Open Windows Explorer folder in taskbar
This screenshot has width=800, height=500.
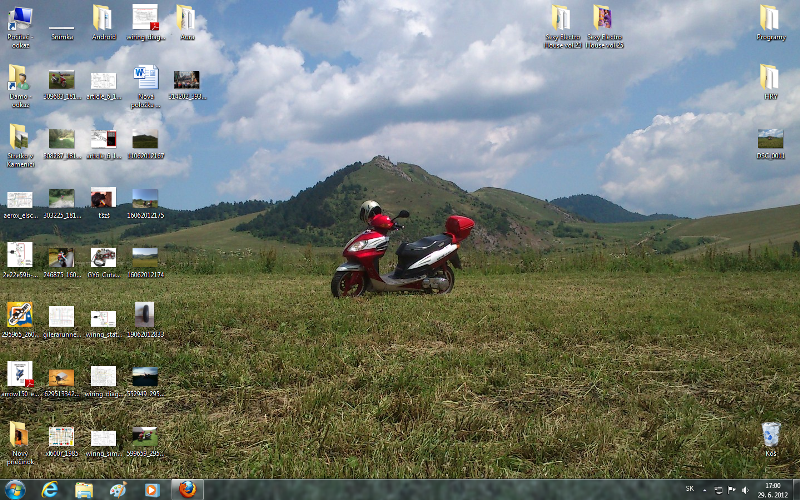click(x=84, y=489)
